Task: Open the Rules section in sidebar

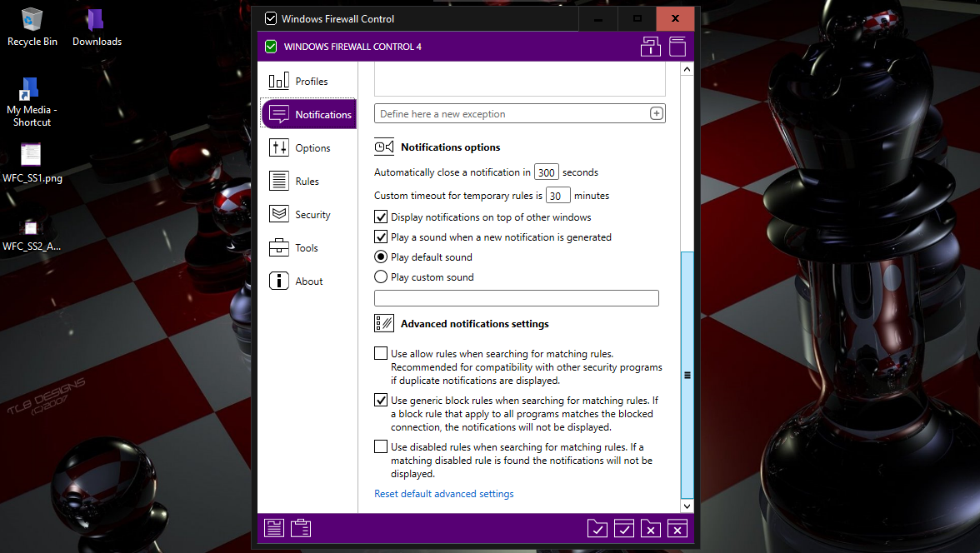Action: (x=307, y=182)
